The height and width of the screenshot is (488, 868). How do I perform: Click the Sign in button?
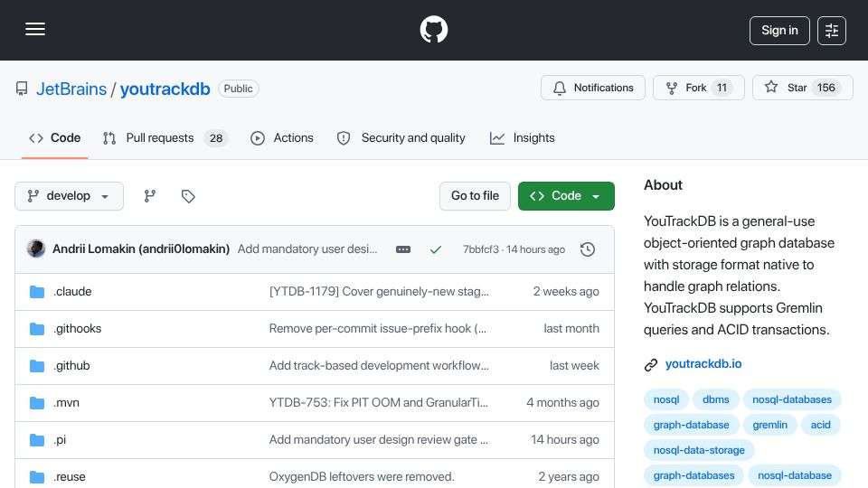(779, 31)
